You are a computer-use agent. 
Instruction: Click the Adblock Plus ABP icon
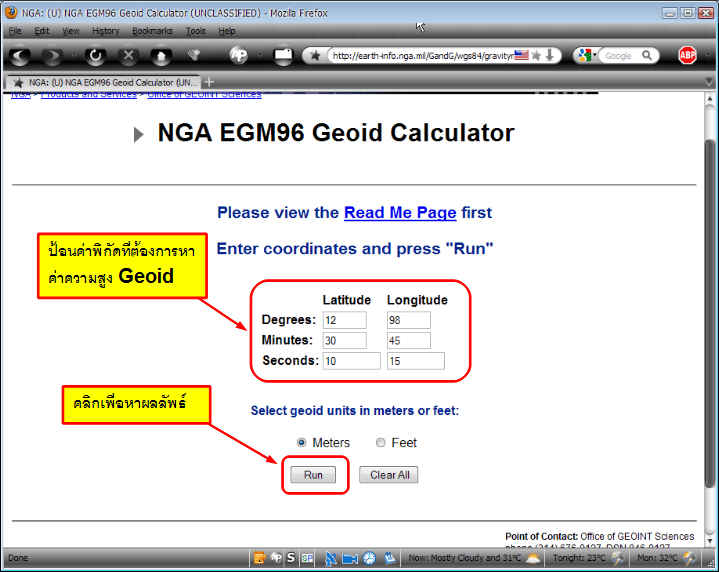687,56
